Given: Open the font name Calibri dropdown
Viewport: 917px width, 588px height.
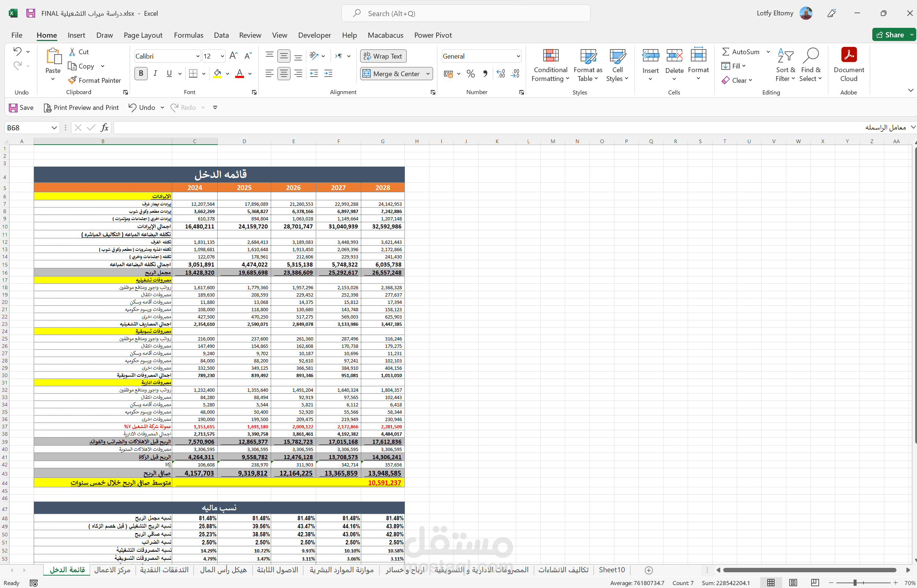Looking at the screenshot, I should [x=197, y=56].
